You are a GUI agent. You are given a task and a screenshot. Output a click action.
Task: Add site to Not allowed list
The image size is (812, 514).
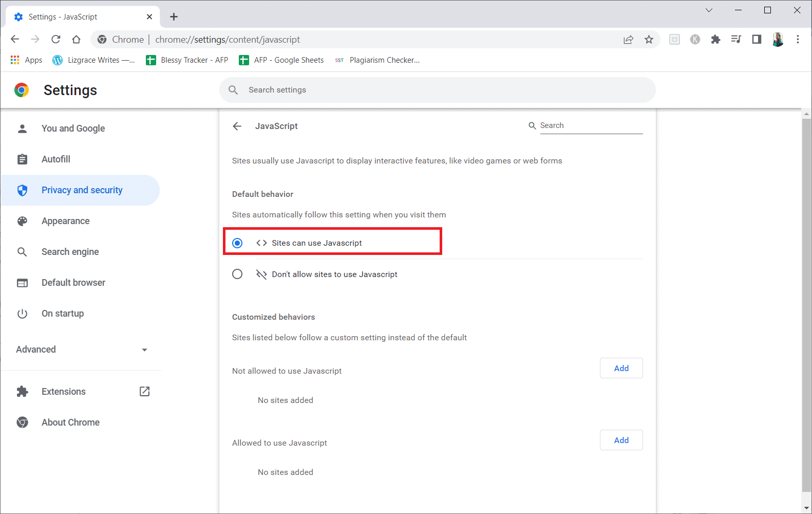point(621,368)
